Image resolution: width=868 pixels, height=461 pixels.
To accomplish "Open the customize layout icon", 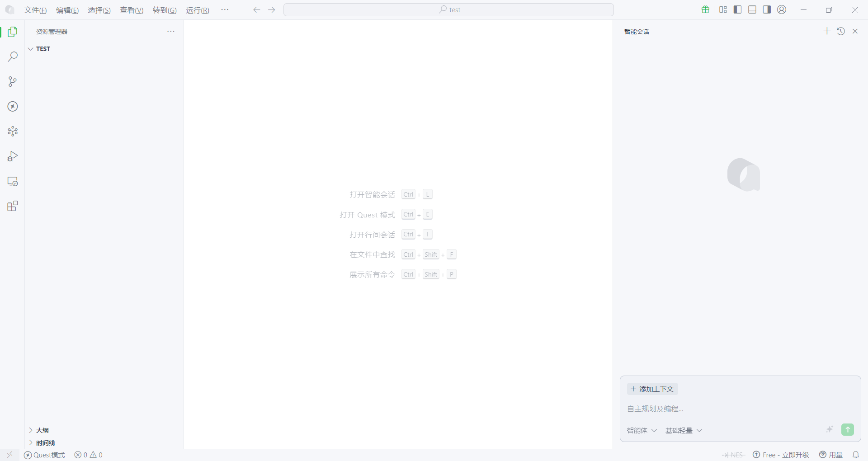I will [723, 9].
